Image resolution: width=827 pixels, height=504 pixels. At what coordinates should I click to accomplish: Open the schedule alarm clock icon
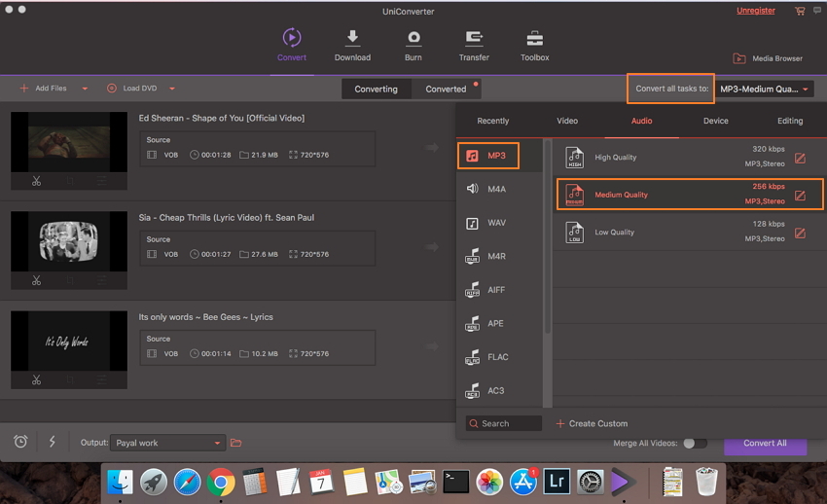tap(20, 442)
